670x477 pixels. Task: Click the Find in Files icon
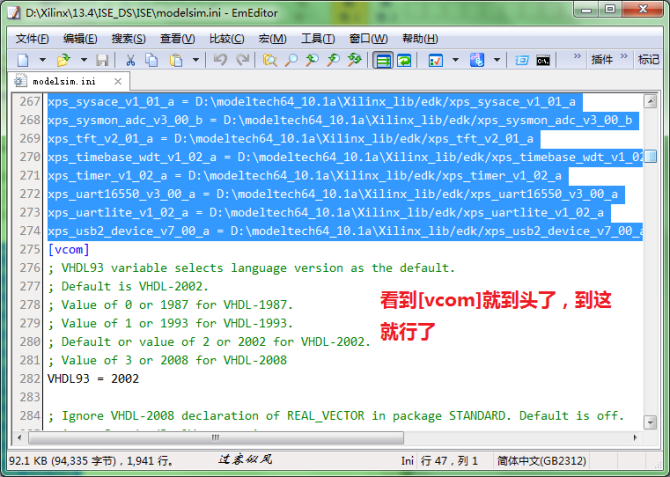(x=270, y=60)
